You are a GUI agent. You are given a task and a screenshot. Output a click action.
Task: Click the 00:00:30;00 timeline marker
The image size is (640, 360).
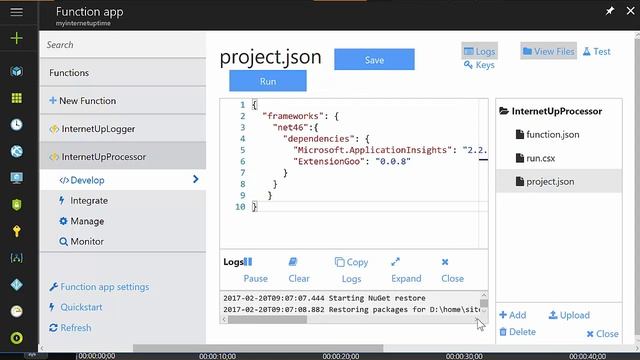464,356
